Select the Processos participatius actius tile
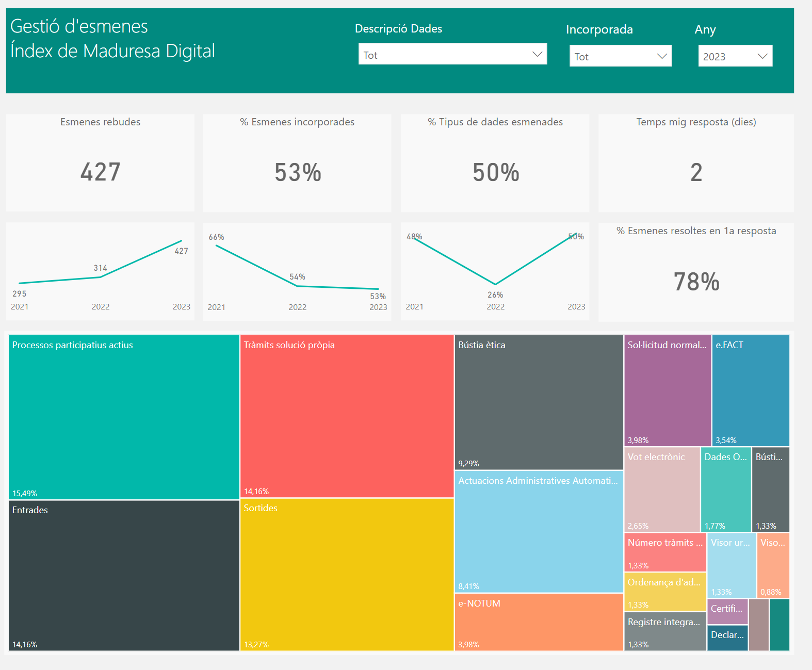This screenshot has height=670, width=812. (124, 417)
